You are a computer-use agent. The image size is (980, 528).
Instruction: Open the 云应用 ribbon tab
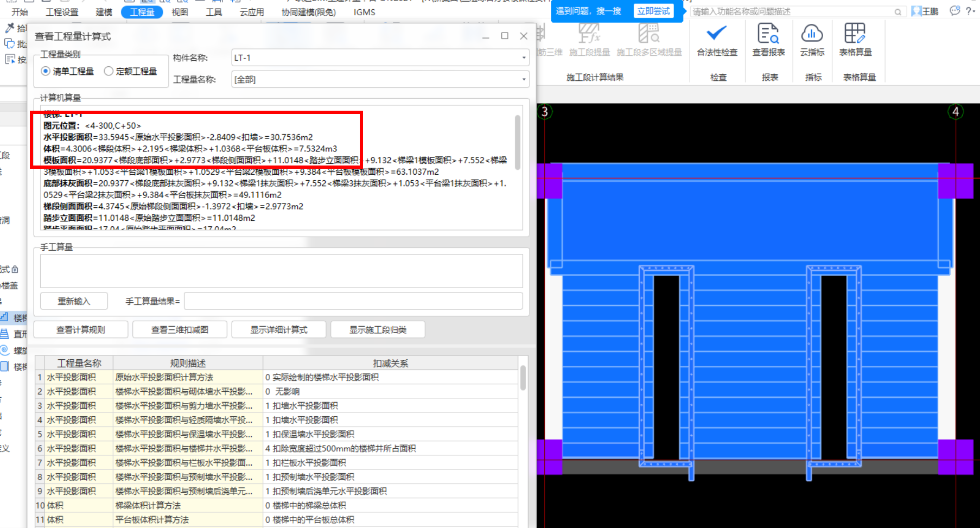[x=252, y=11]
